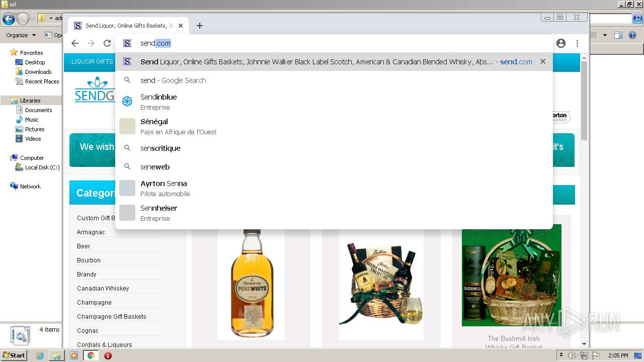
Task: Select the seneweb search suggestion
Action: pos(334,167)
